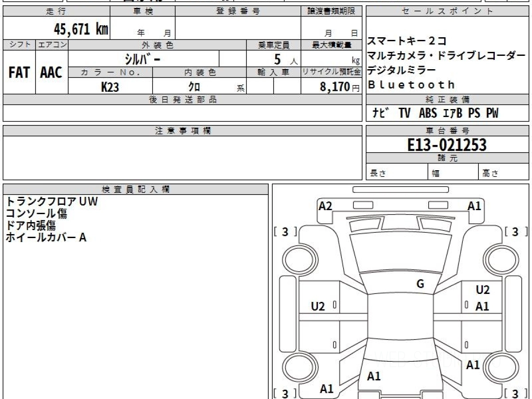Click the U2 marker on the right side
The width and height of the screenshot is (532, 399).
pyautogui.click(x=482, y=290)
